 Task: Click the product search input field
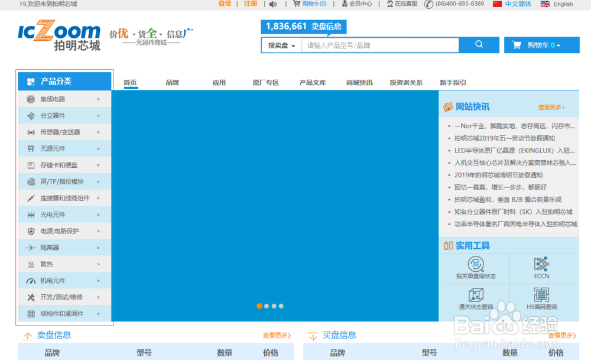point(378,45)
